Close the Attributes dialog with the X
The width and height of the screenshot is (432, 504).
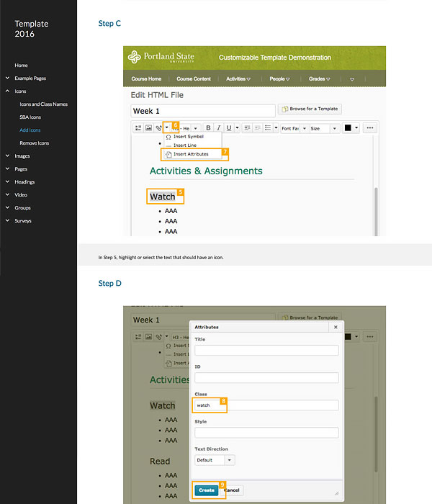coord(336,327)
